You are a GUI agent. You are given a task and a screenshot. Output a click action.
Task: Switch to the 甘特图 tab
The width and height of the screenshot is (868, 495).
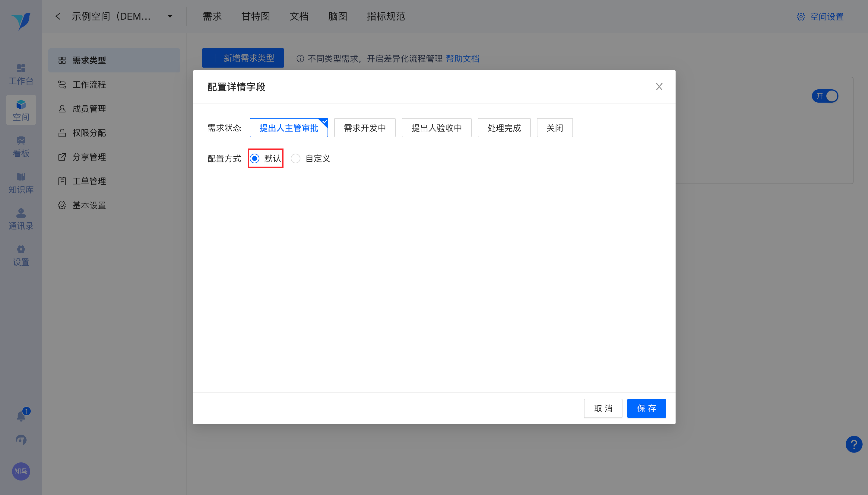tap(255, 16)
